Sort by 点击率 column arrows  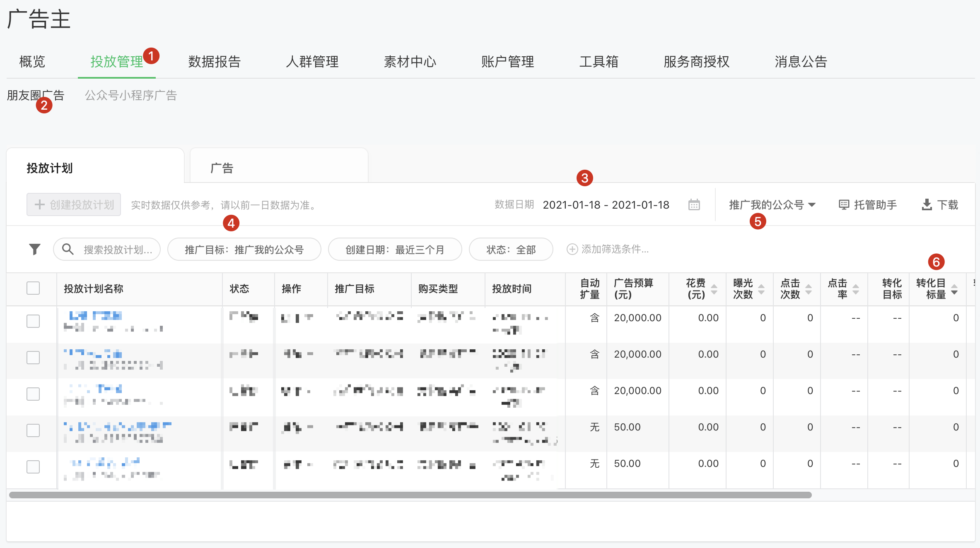[x=856, y=289]
